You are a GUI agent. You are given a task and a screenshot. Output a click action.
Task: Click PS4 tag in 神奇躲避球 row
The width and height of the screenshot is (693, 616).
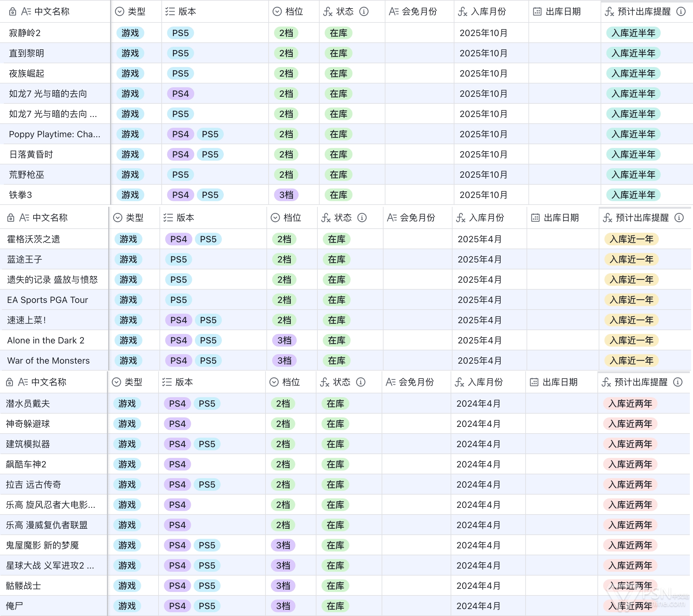177,424
